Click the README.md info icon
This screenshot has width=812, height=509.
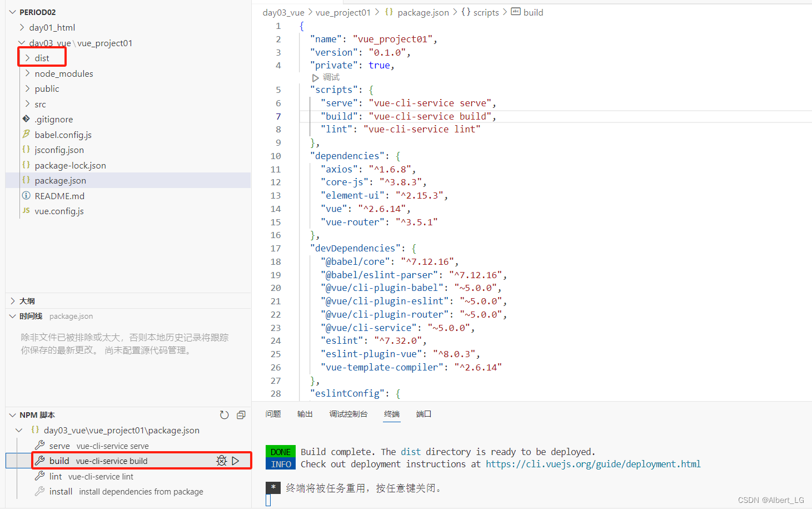pos(26,196)
